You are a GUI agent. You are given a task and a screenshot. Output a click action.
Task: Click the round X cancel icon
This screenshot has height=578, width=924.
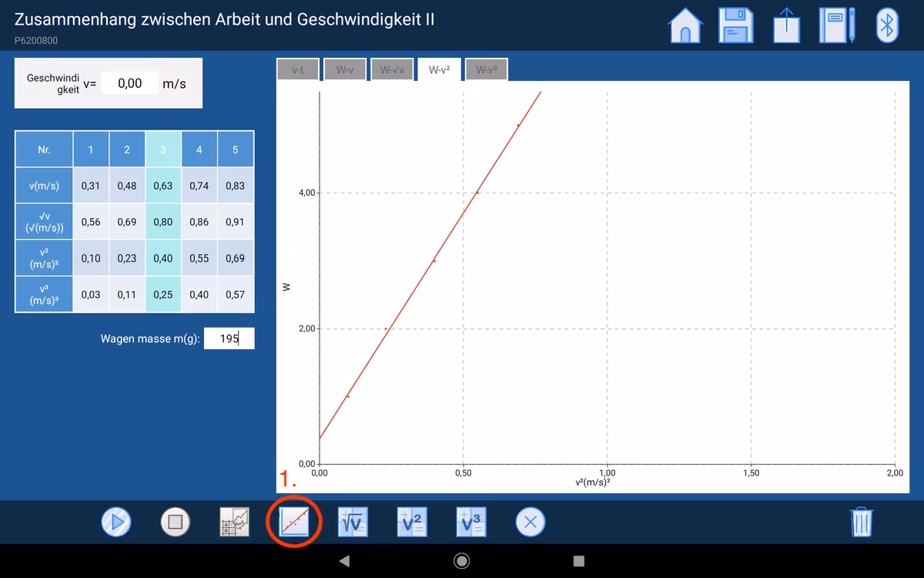tap(530, 523)
